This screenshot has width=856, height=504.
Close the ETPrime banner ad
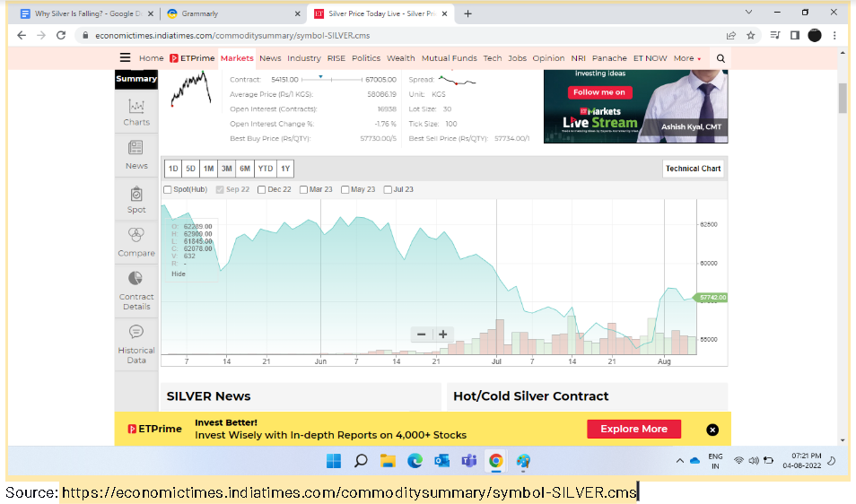[x=712, y=430]
